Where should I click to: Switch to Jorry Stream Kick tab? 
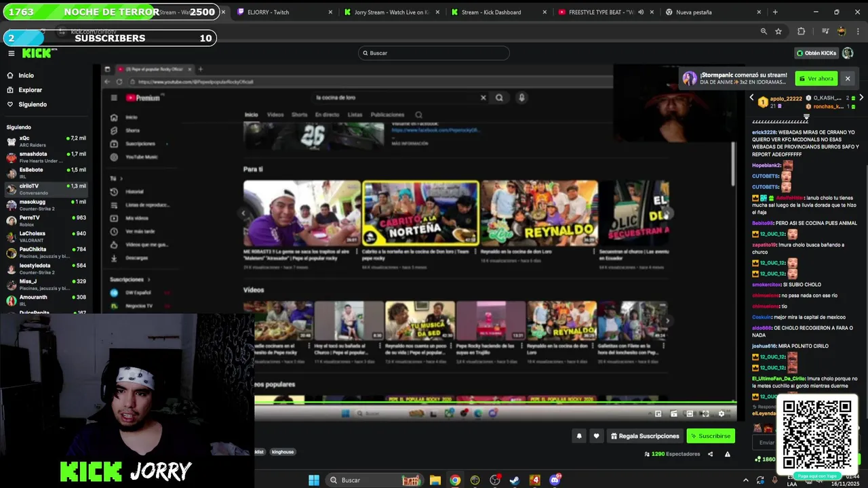391,12
